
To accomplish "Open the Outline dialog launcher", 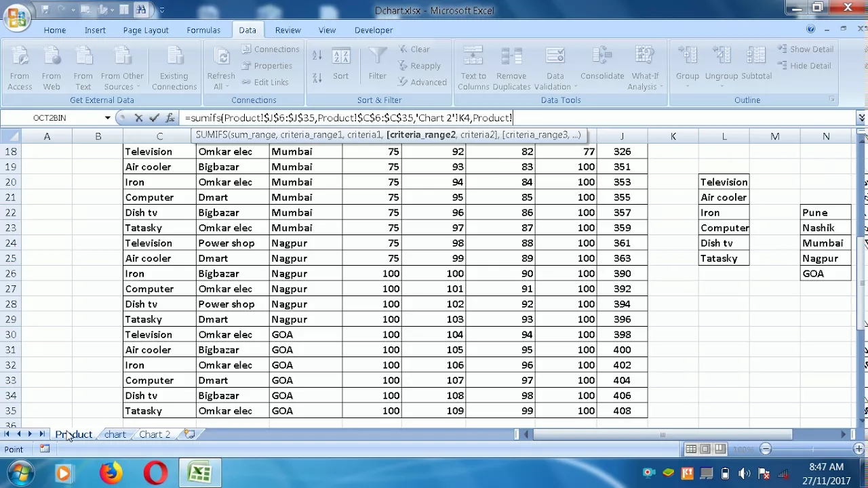I will click(x=831, y=100).
